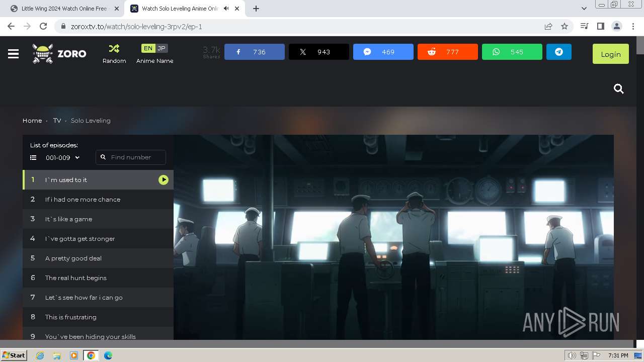Open episode 8 This is frustrating
This screenshot has width=644, height=362.
pos(98,317)
